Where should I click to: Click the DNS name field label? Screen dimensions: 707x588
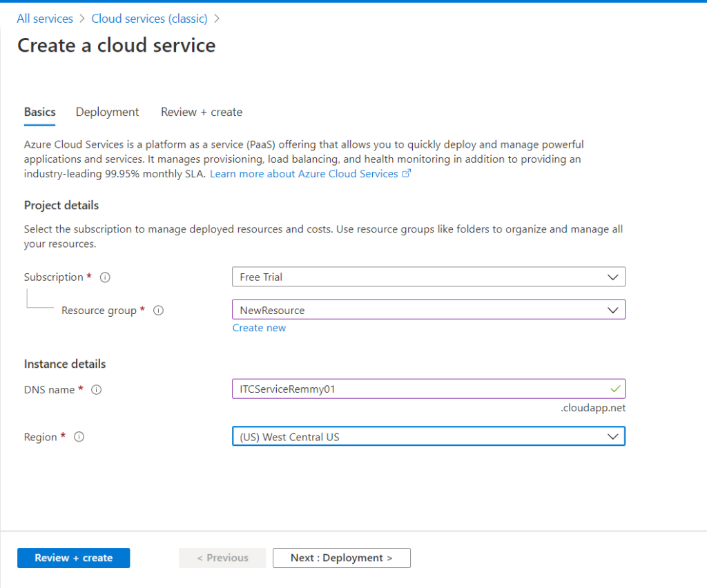click(49, 390)
